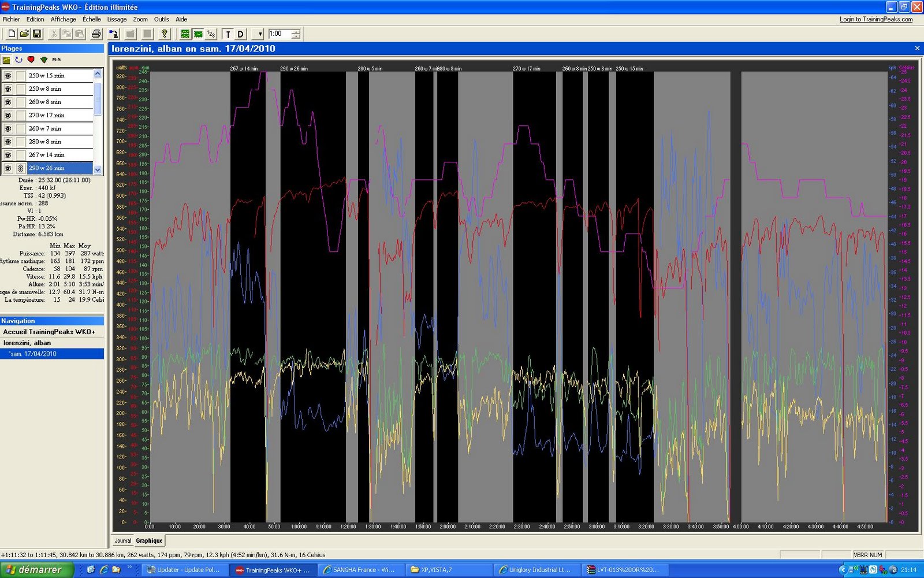Increase smoothing value with the up spinner

pos(296,31)
